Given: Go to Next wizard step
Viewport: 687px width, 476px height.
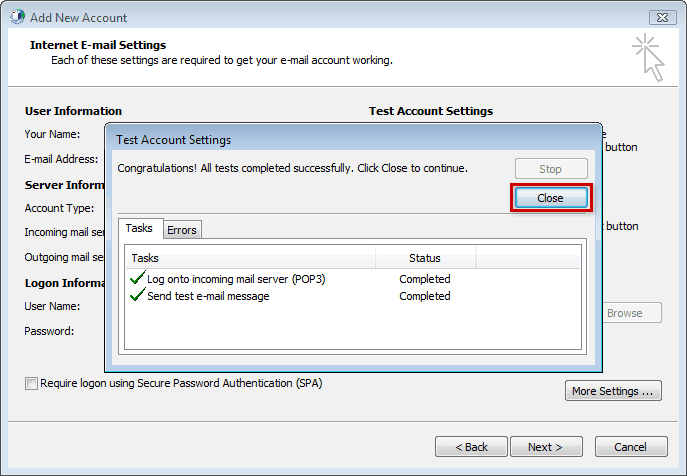Looking at the screenshot, I should [546, 447].
